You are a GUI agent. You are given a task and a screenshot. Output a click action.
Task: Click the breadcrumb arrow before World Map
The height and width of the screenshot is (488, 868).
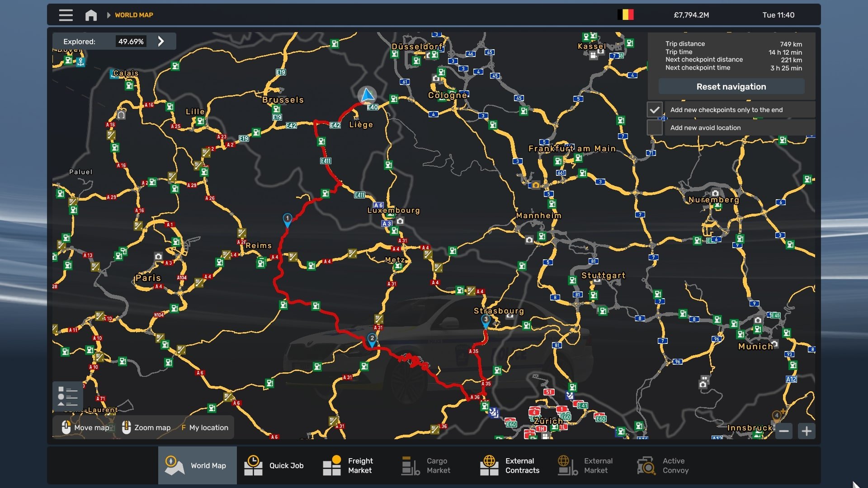pyautogui.click(x=108, y=15)
